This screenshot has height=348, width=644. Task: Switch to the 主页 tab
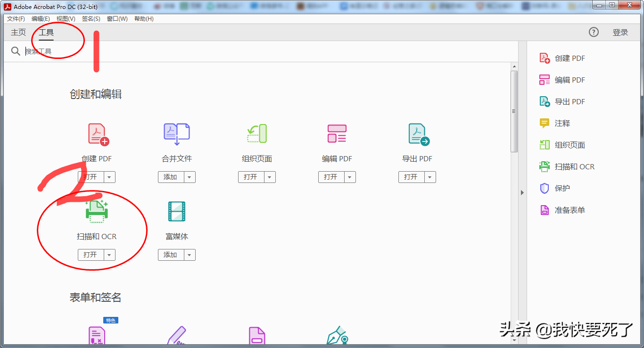point(18,32)
